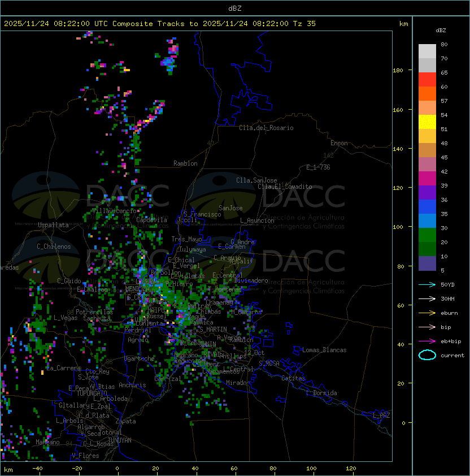The image size is (470, 476).
Task: Click the pink bip arrow icon
Action: [x=427, y=327]
